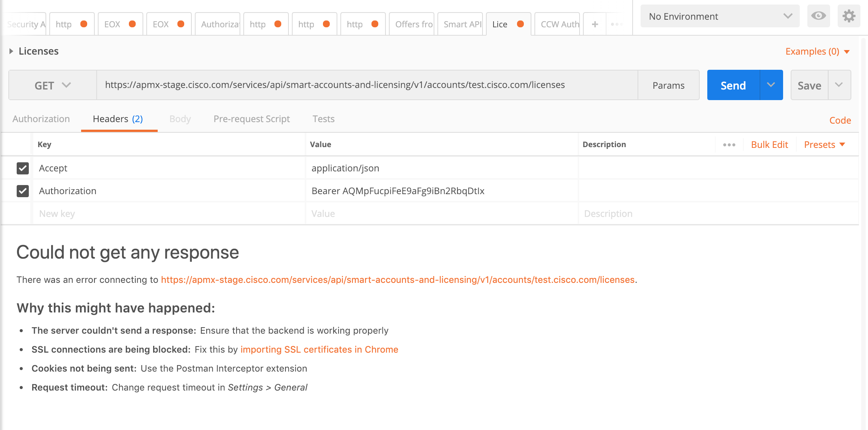
Task: Open the importing SSL certificates in Chrome link
Action: tap(319, 349)
